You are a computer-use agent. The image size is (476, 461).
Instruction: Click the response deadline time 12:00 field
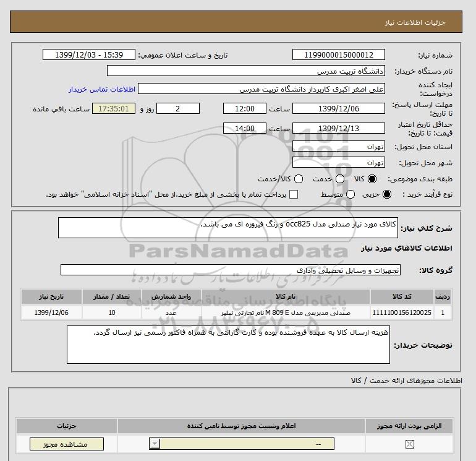tap(245, 108)
